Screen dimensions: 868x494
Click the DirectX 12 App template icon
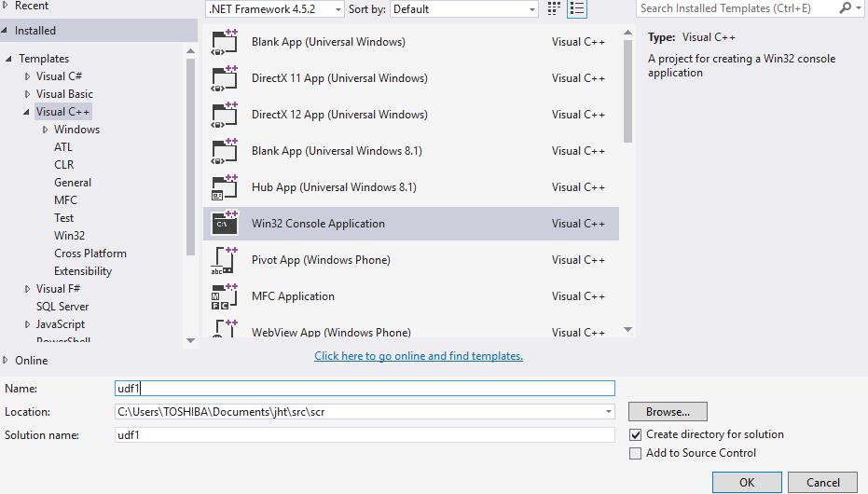(x=224, y=115)
